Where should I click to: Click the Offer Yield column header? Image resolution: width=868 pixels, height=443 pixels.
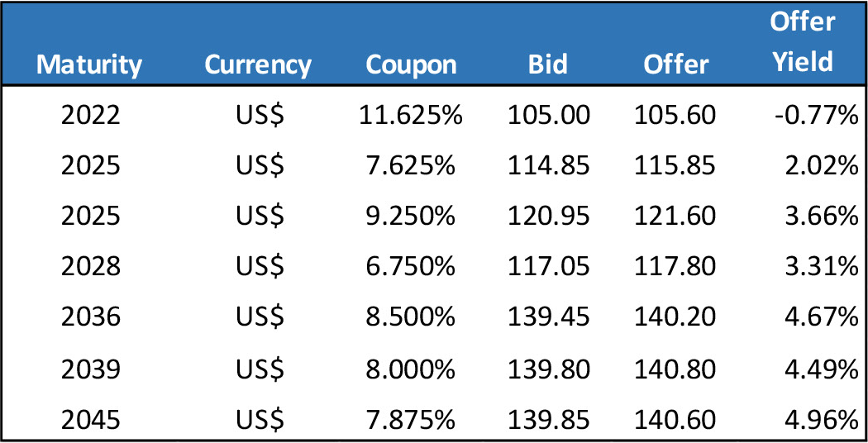tap(803, 41)
